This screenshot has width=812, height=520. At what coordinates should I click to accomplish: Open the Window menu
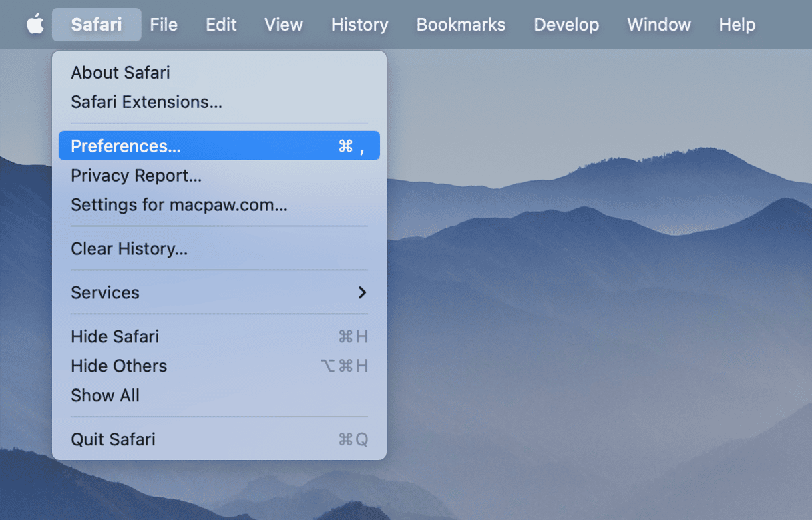pyautogui.click(x=658, y=25)
